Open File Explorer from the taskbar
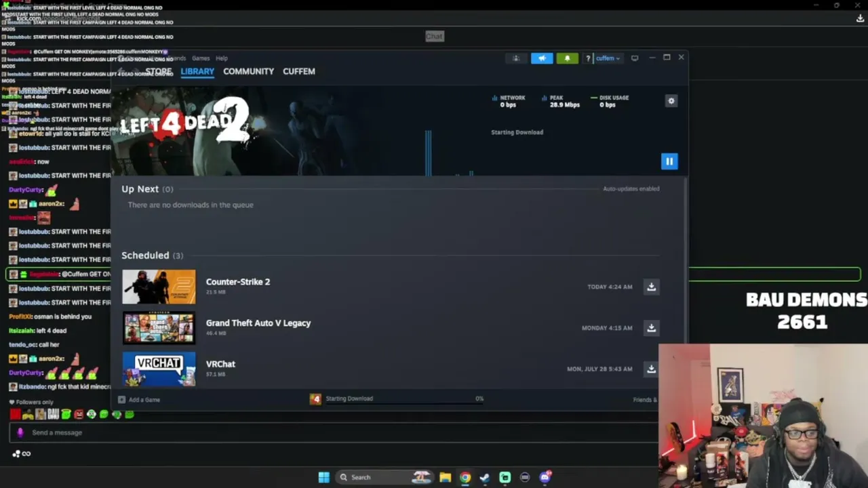 pos(445,477)
